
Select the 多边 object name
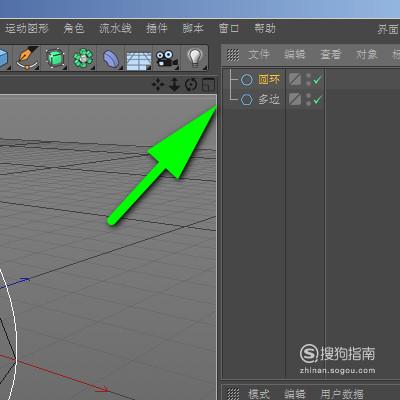point(269,99)
